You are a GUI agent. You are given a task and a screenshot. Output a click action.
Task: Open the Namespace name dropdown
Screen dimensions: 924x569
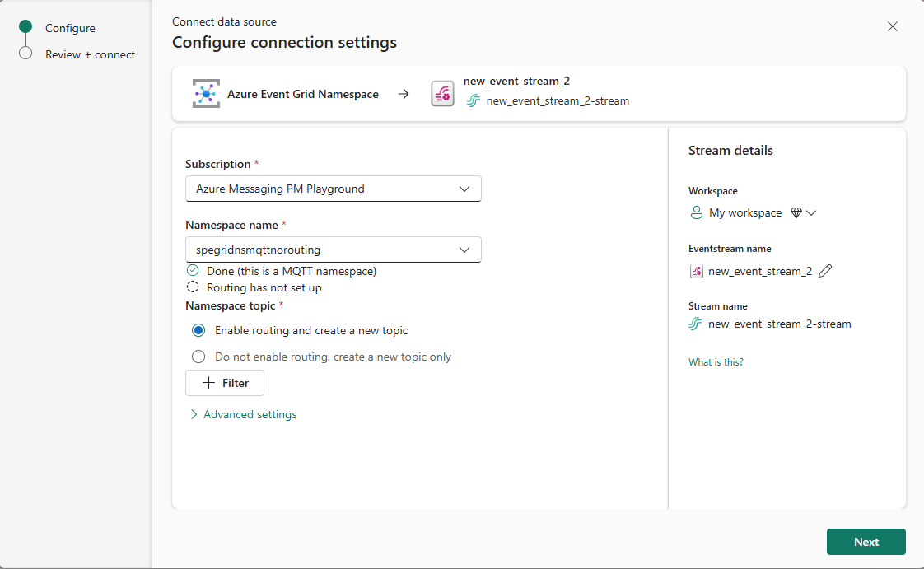(x=333, y=250)
